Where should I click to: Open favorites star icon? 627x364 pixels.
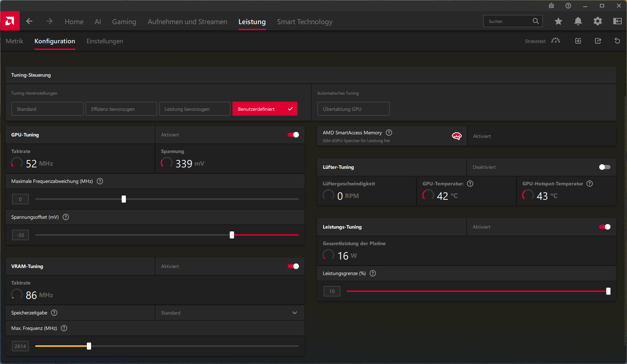click(558, 21)
